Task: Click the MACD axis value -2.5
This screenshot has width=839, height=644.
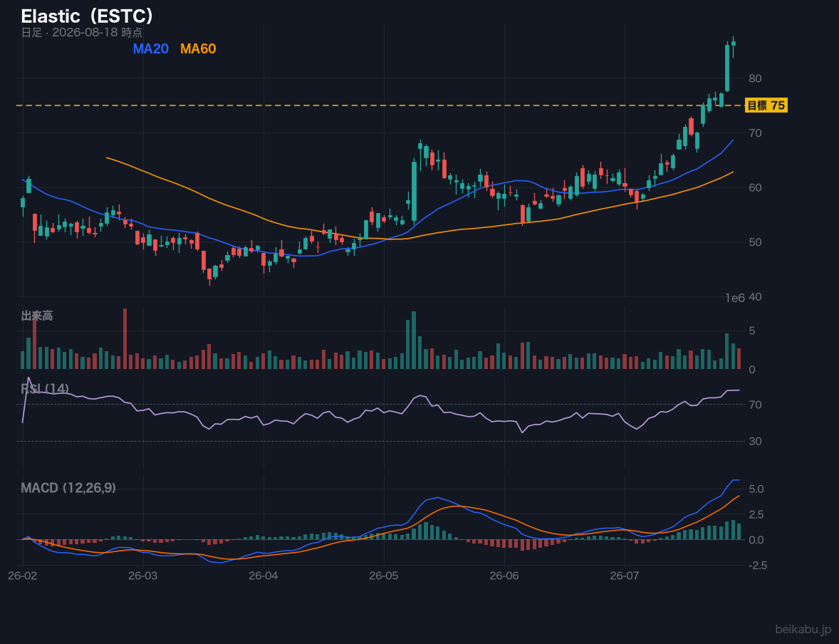Action: (756, 566)
